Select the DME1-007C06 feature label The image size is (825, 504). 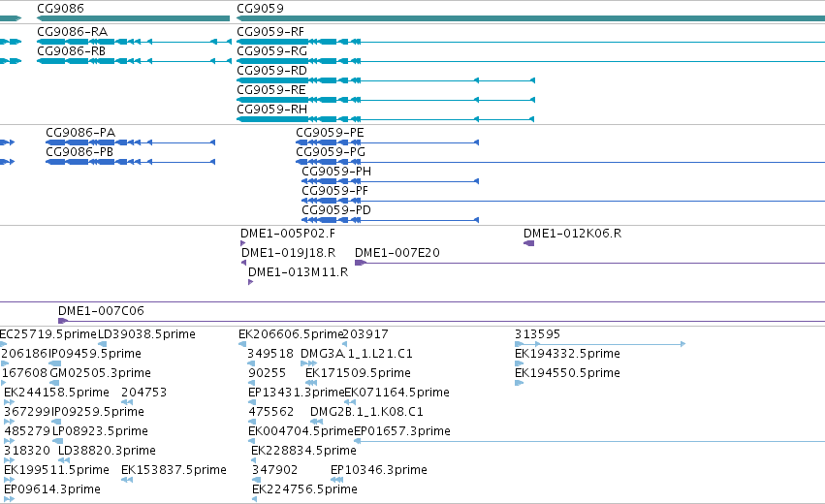pos(101,311)
